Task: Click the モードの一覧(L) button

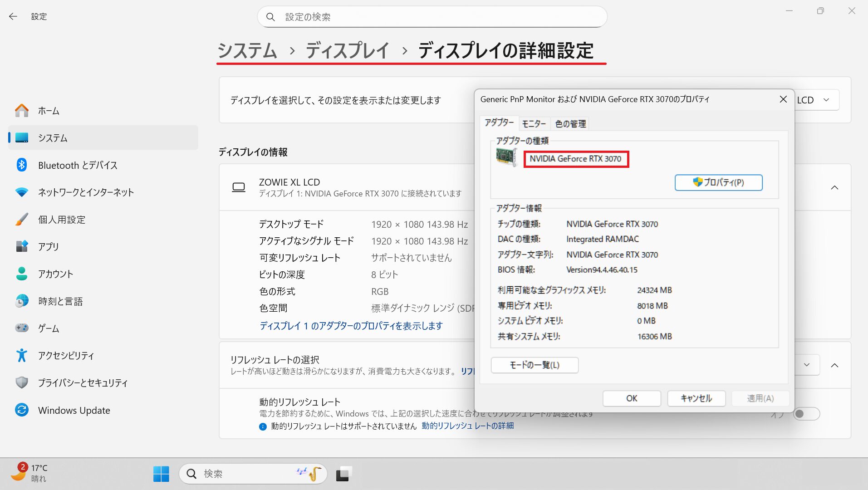Action: click(x=535, y=365)
